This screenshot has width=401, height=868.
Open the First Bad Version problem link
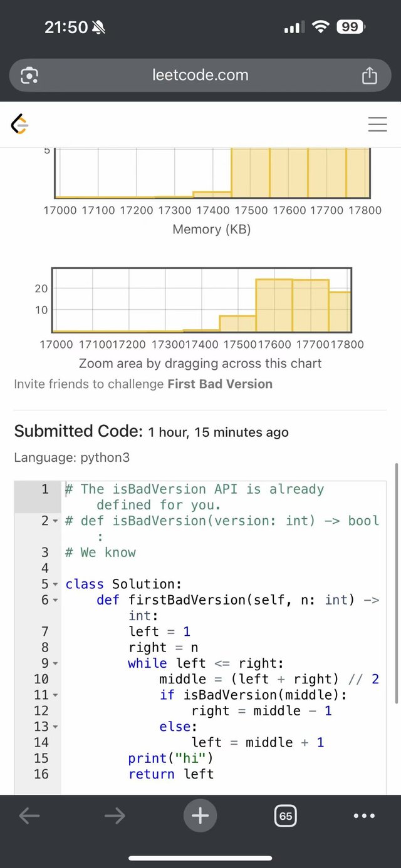220,384
